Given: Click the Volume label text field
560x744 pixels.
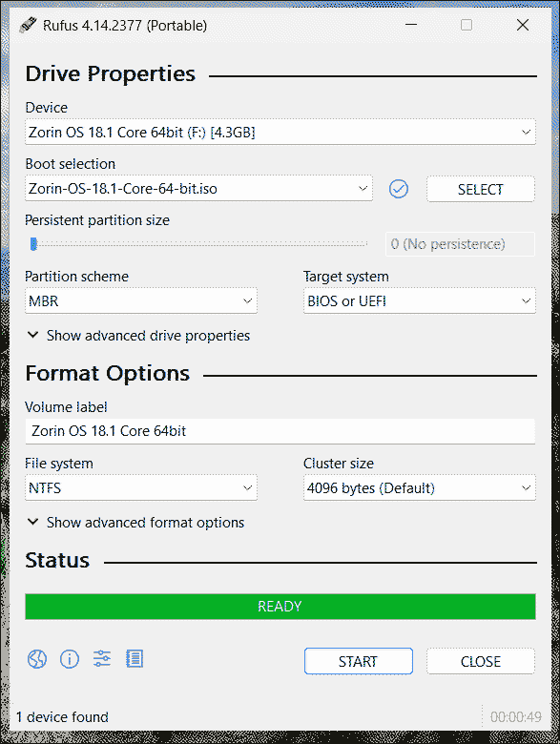Looking at the screenshot, I should click(280, 431).
